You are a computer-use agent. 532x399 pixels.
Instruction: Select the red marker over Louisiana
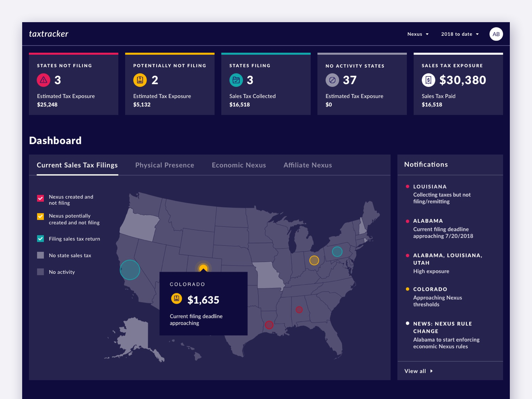tap(269, 325)
